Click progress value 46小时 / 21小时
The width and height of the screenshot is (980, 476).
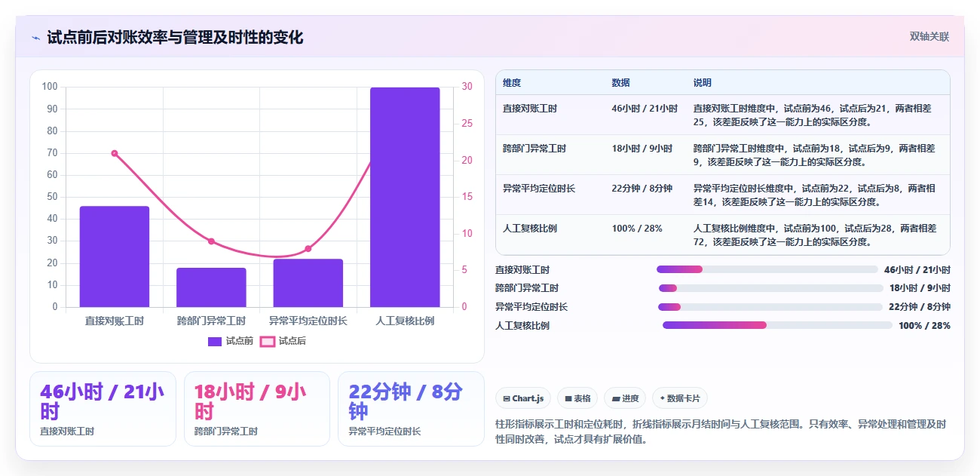pyautogui.click(x=917, y=269)
